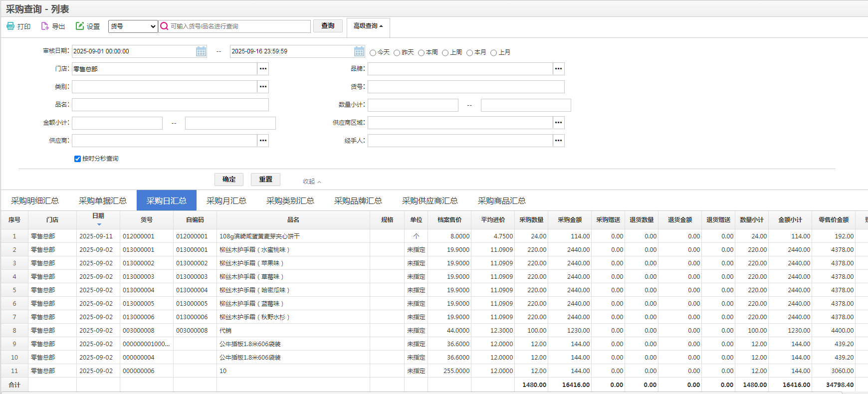Click ellipsis button beside store field
The width and height of the screenshot is (868, 394).
tap(263, 69)
